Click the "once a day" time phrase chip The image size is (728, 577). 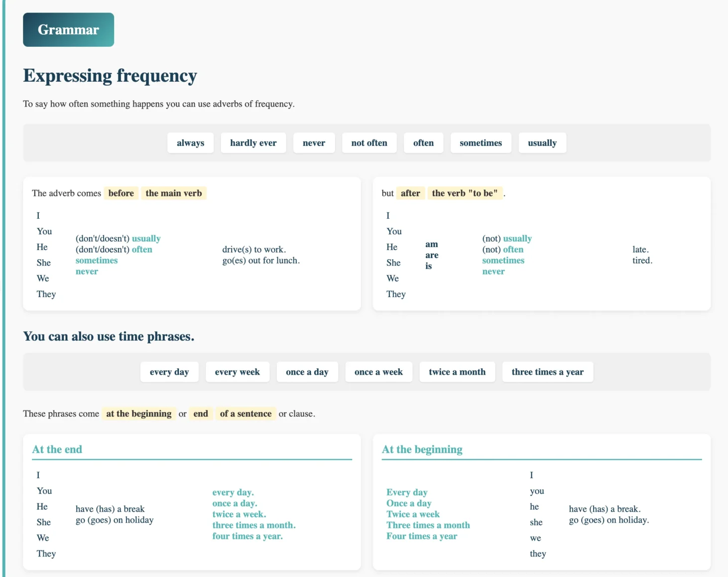tap(307, 372)
